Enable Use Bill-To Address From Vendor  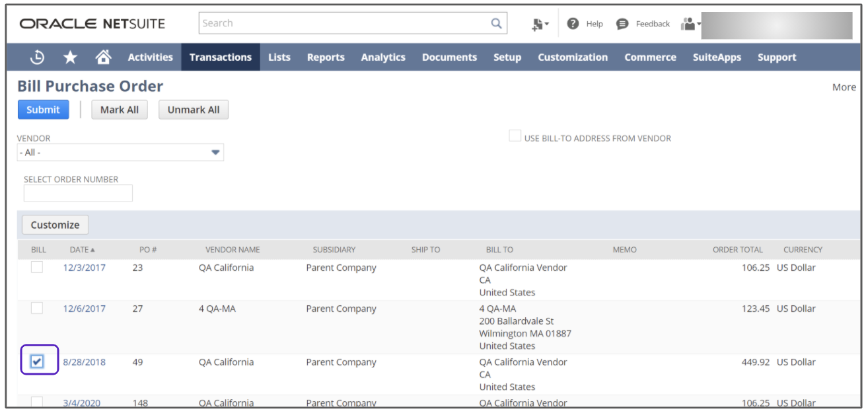point(515,136)
